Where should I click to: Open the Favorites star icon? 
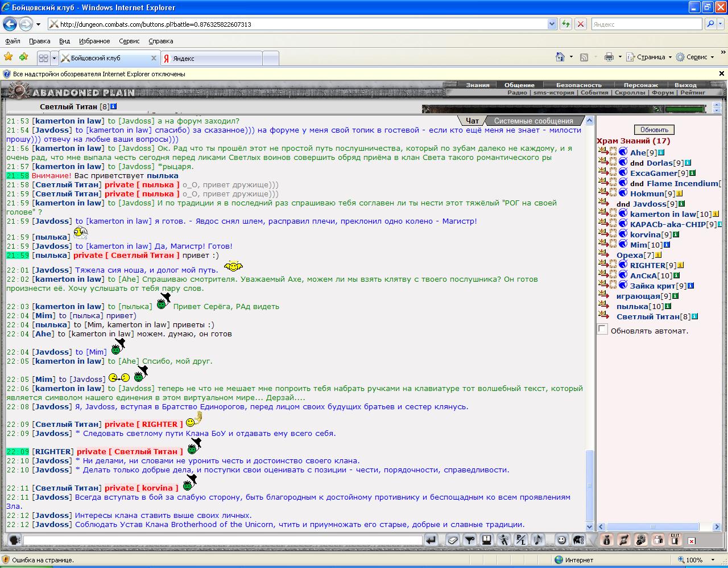pyautogui.click(x=8, y=57)
